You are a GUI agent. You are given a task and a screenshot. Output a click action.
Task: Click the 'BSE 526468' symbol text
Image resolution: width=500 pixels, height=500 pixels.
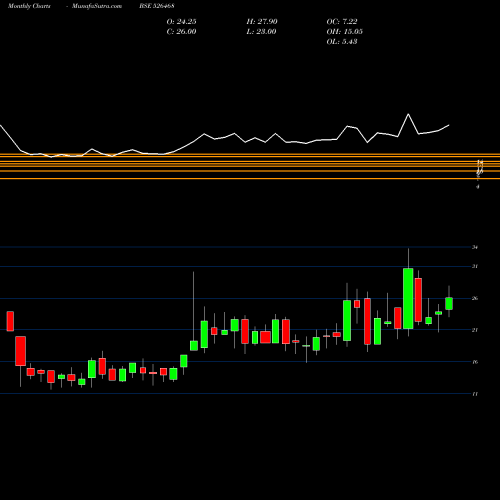pyautogui.click(x=157, y=6)
